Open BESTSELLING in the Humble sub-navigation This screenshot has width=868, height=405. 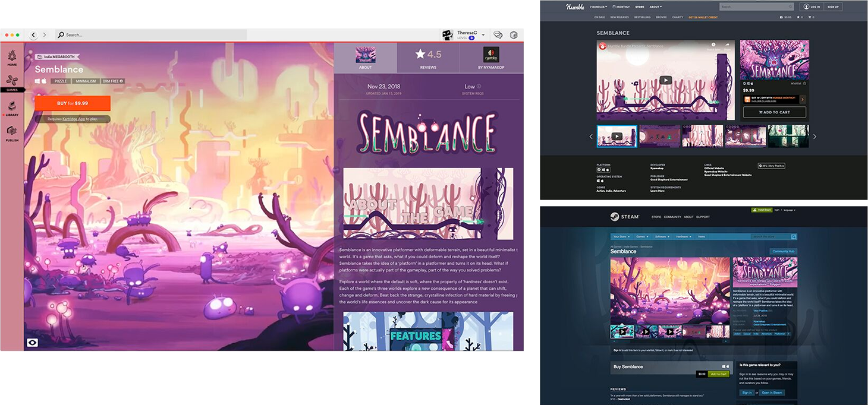(x=642, y=17)
